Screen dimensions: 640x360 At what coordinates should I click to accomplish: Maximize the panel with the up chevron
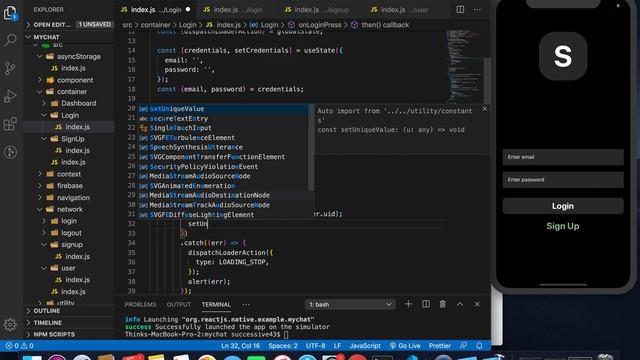[460, 304]
